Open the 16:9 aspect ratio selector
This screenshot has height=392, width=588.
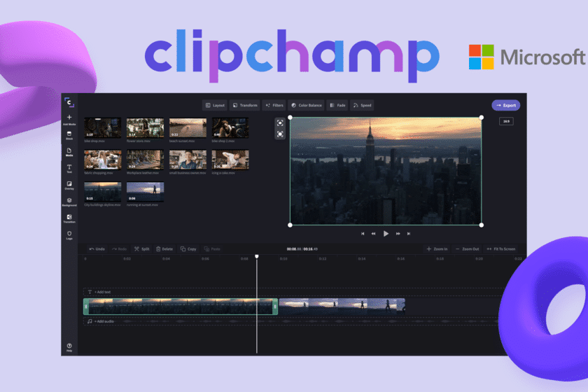pyautogui.click(x=506, y=121)
